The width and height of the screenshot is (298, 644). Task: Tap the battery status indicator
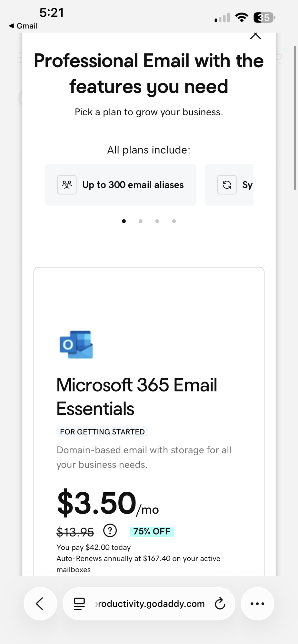tap(264, 17)
